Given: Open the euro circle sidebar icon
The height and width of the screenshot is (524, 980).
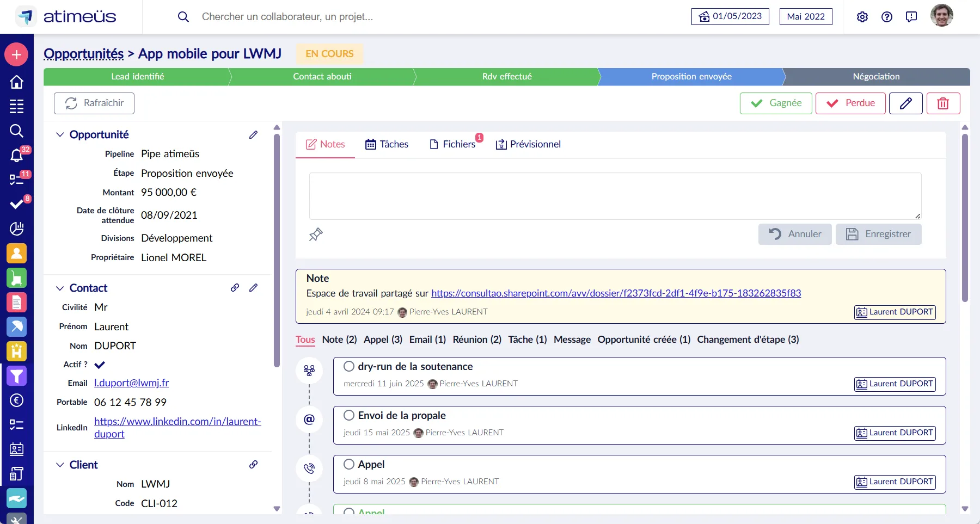Looking at the screenshot, I should pos(16,400).
